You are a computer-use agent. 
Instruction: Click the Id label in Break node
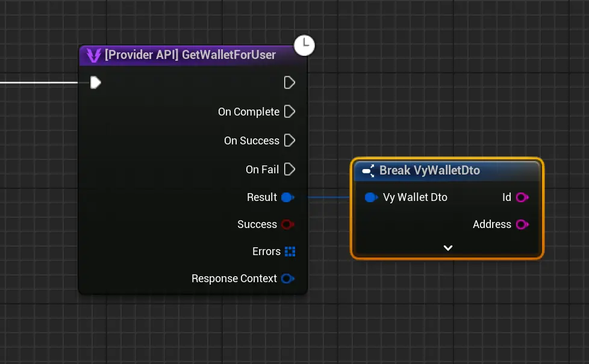click(506, 197)
